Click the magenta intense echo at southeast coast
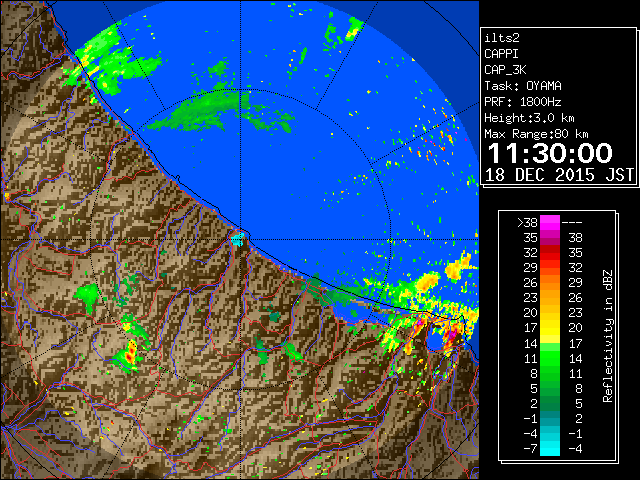 click(x=451, y=335)
